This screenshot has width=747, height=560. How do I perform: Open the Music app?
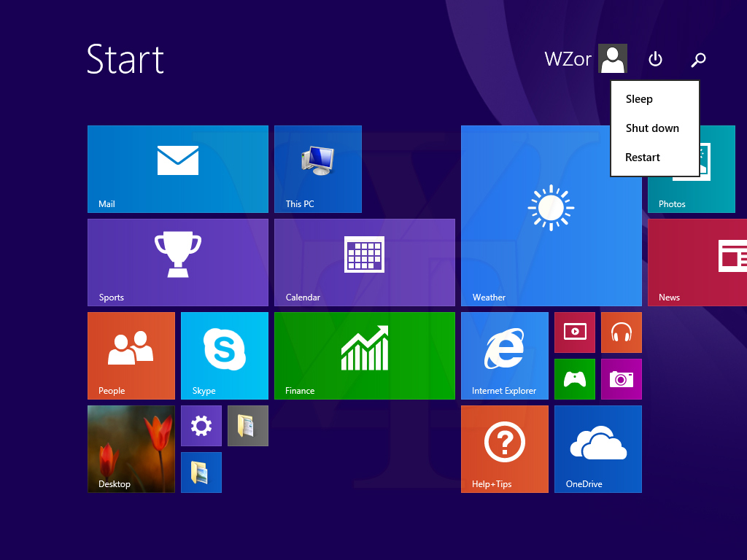point(621,332)
